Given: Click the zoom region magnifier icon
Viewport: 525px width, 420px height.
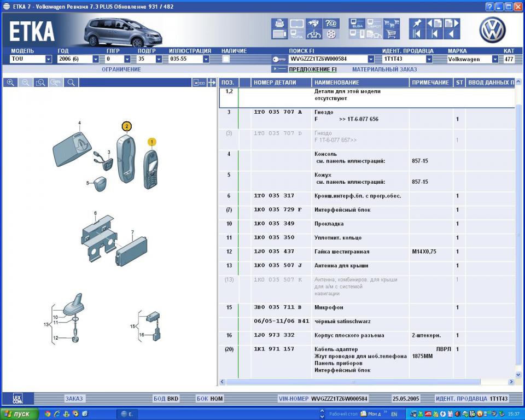Looking at the screenshot, I should [x=40, y=83].
